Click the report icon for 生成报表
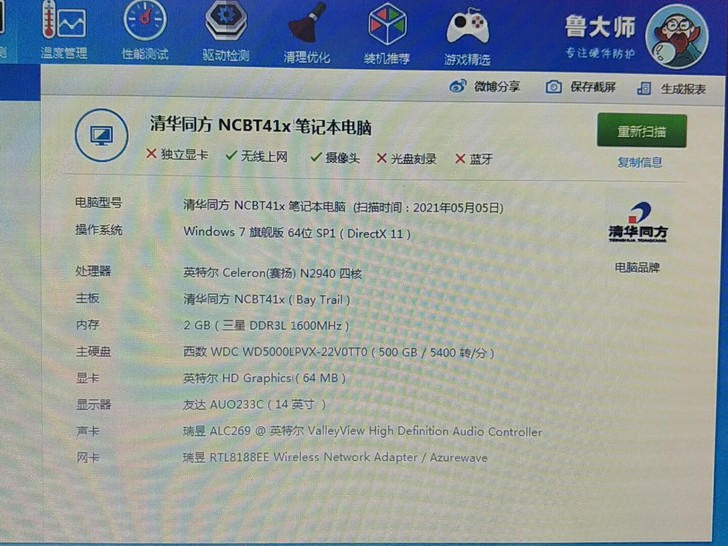The height and width of the screenshot is (546, 728). 644,88
